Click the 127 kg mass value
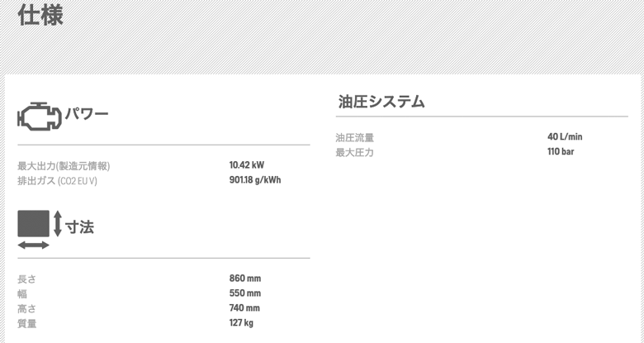644x343 pixels. pyautogui.click(x=241, y=323)
